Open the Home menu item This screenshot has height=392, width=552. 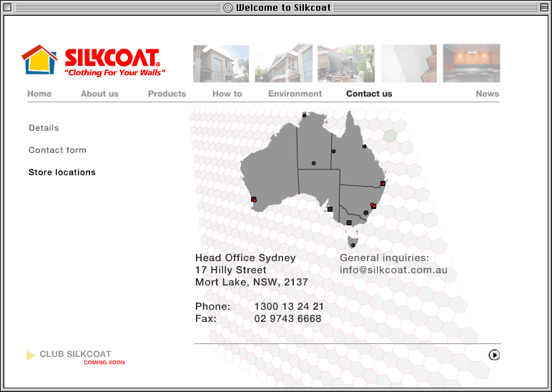[x=39, y=94]
